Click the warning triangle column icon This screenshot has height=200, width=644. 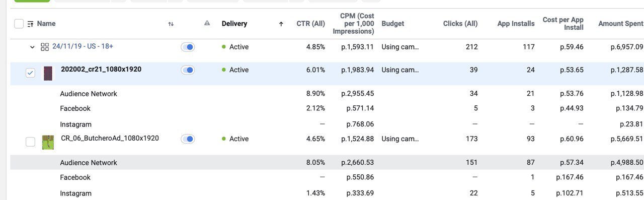point(207,23)
